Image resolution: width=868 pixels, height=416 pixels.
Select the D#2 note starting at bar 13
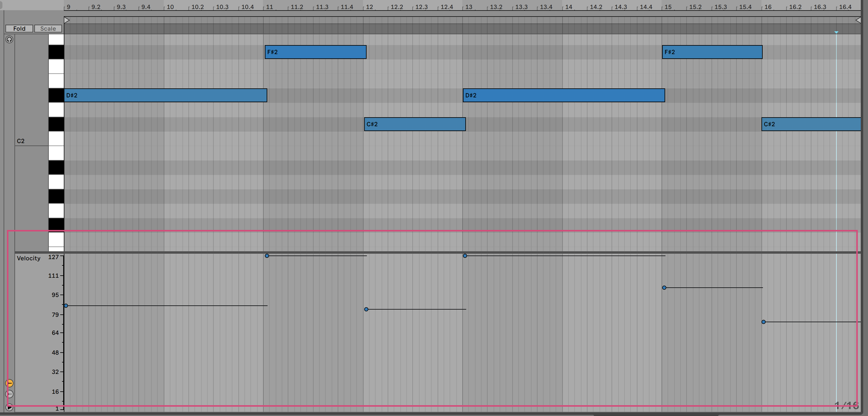click(x=563, y=95)
